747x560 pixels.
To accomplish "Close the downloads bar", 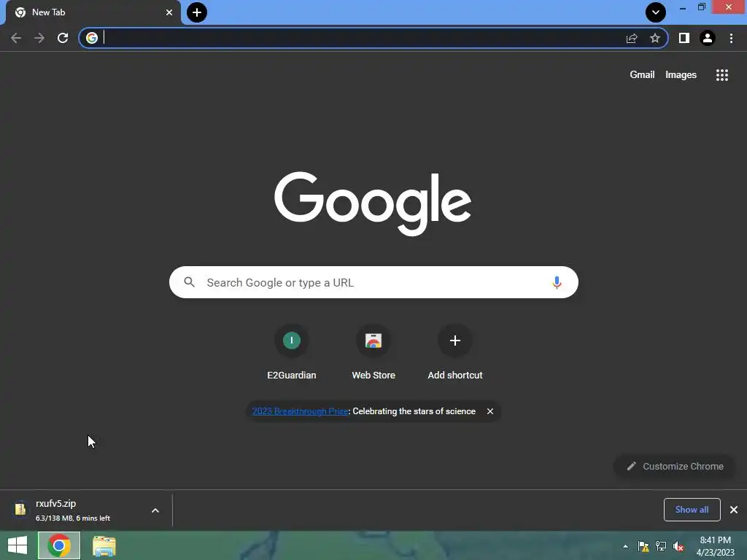I will (734, 510).
